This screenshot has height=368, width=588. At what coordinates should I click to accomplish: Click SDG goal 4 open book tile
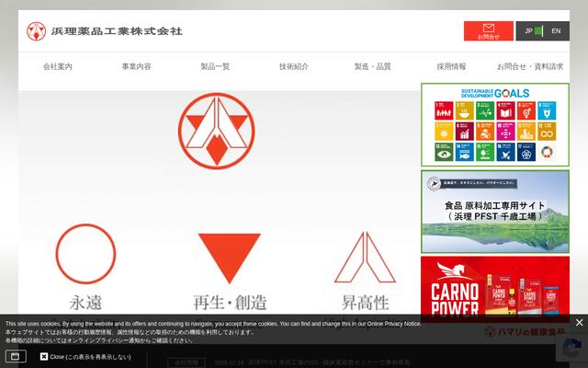click(x=505, y=110)
